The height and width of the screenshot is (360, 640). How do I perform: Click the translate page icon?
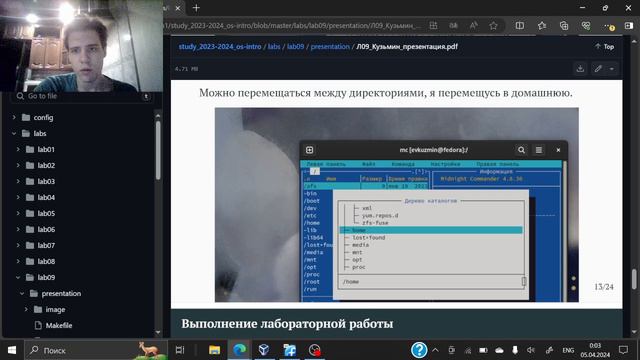tap(453, 25)
